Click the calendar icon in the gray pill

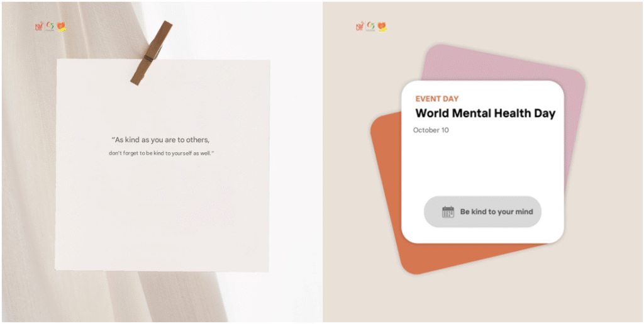pyautogui.click(x=448, y=212)
